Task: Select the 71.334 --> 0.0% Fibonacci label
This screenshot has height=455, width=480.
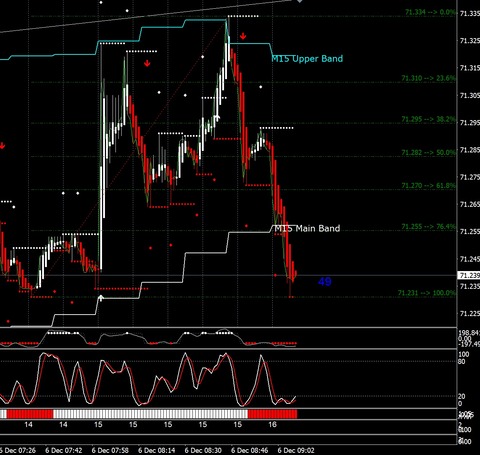Action: tap(430, 12)
